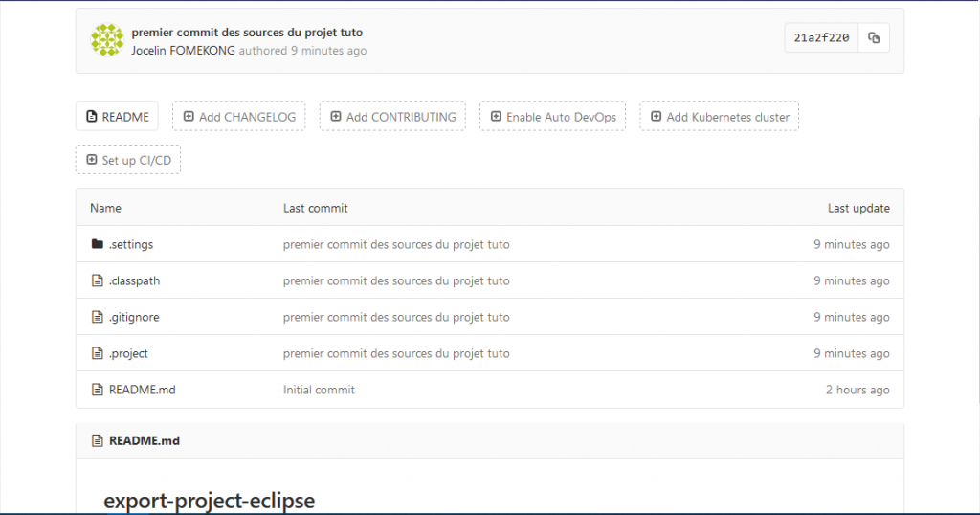Click author name Jocelin FOMEKONG
Image resolution: width=980 pixels, height=515 pixels.
183,51
